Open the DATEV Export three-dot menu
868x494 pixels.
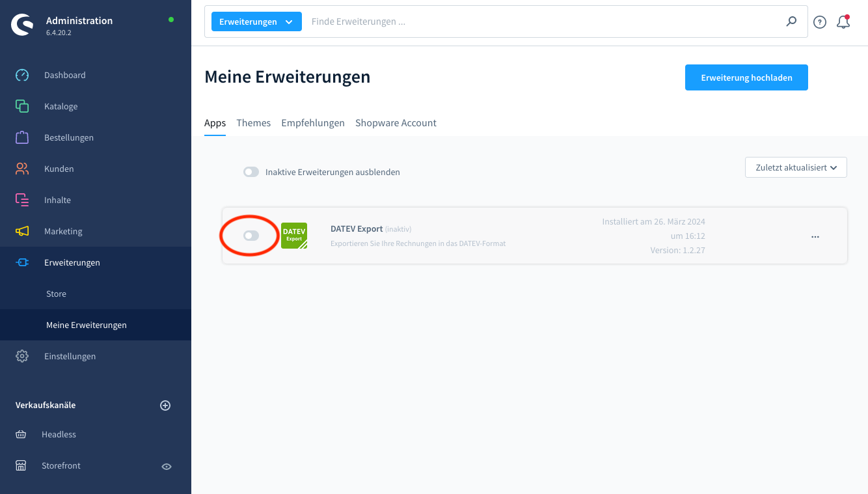coord(815,237)
